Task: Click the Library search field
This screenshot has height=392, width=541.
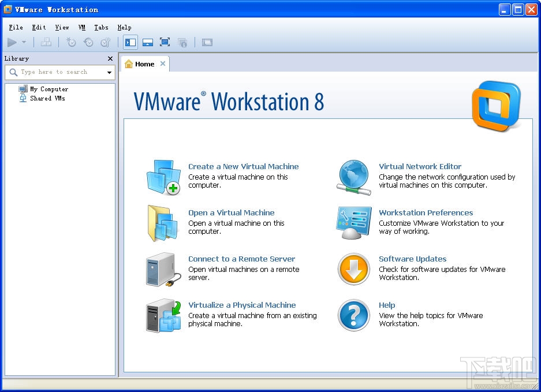Action: point(61,72)
